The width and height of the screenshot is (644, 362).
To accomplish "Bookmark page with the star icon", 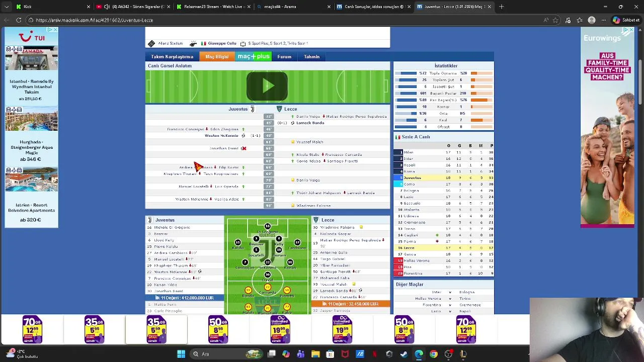I will coord(555,20).
